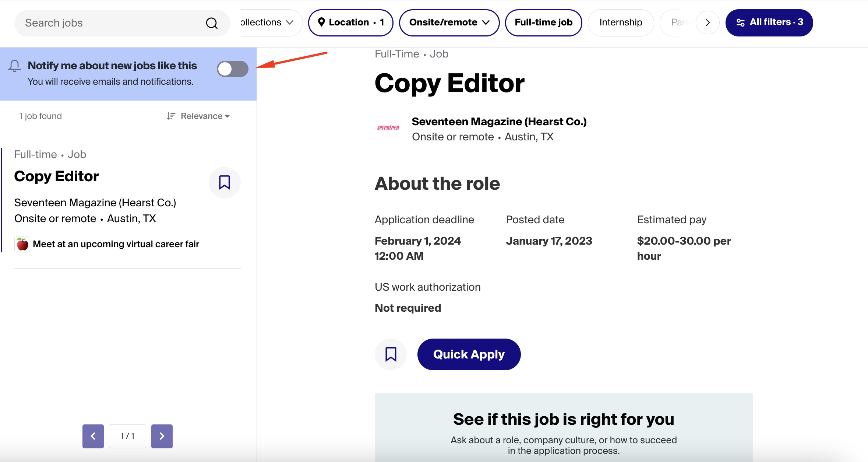Click the bookmark icon beside Quick Apply
The width and height of the screenshot is (868, 462).
pos(391,354)
